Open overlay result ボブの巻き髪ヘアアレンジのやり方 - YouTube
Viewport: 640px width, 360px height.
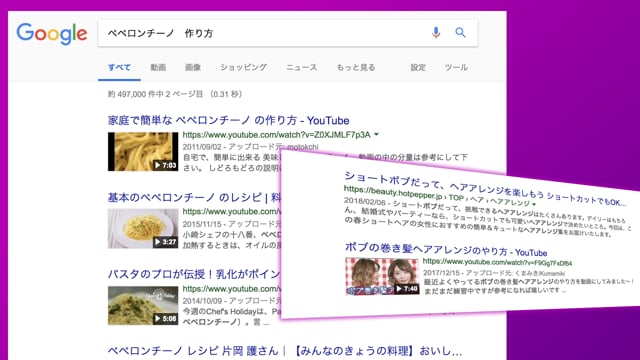446,249
